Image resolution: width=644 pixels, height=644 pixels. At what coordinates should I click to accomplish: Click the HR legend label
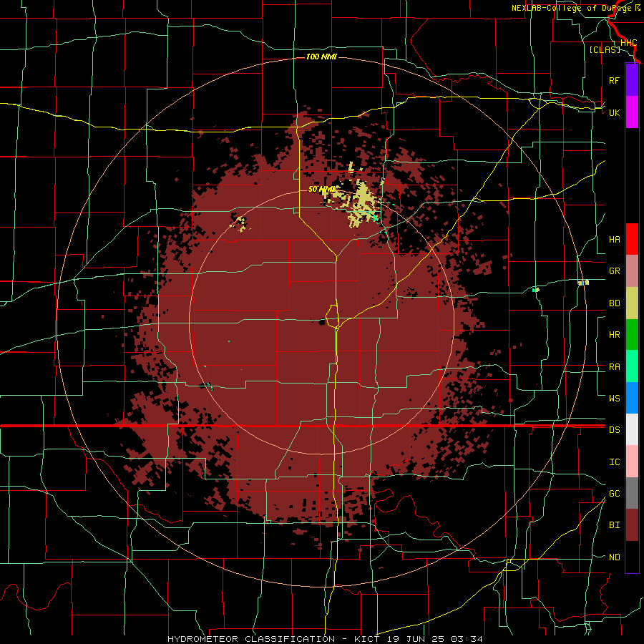pos(614,335)
